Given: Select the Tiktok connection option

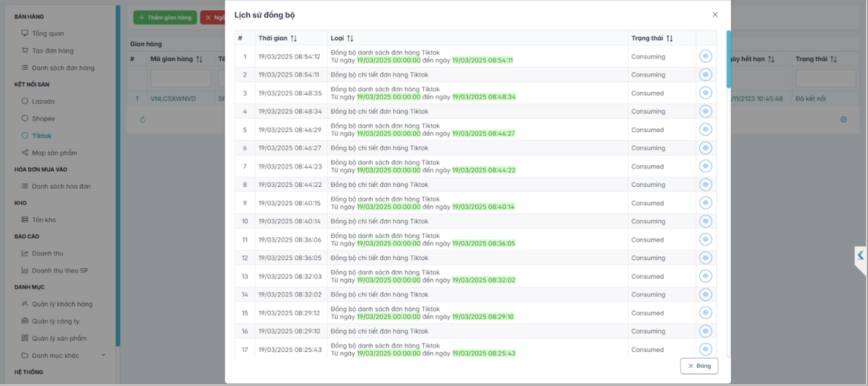Looking at the screenshot, I should tap(41, 136).
